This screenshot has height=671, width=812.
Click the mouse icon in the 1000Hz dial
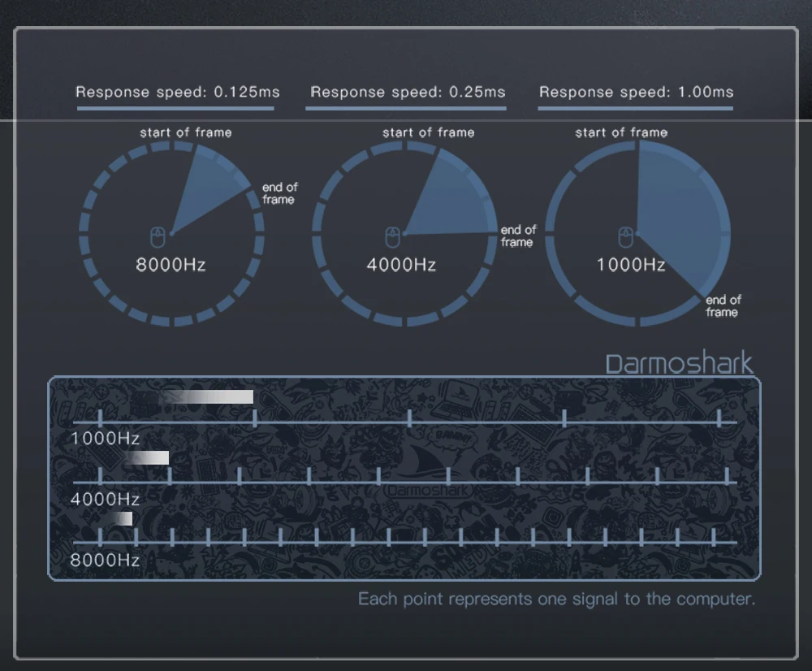pos(626,237)
